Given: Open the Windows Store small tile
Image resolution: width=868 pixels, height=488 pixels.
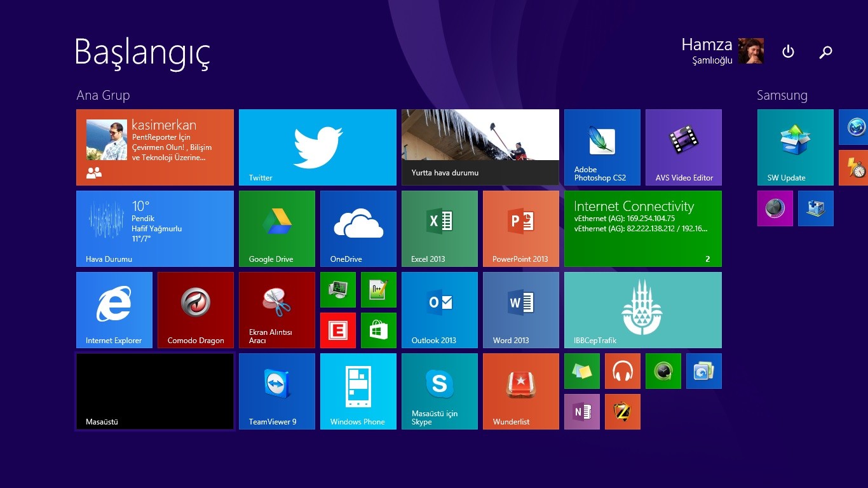Looking at the screenshot, I should click(x=379, y=330).
